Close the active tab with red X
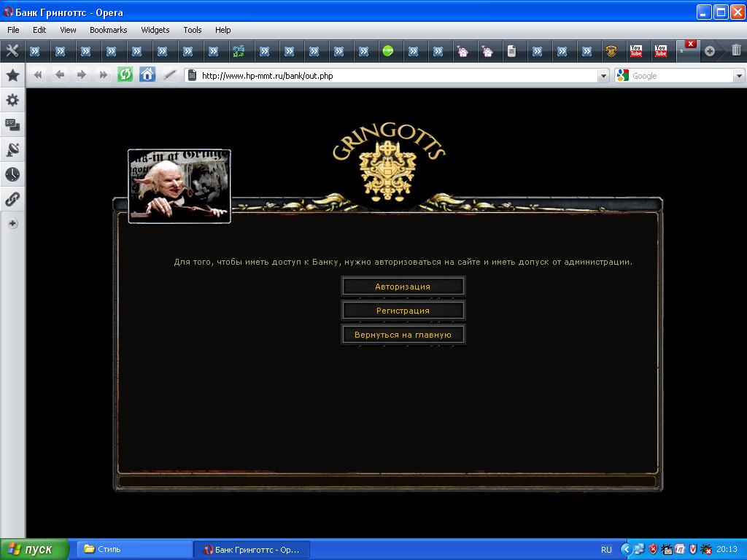 coord(691,44)
